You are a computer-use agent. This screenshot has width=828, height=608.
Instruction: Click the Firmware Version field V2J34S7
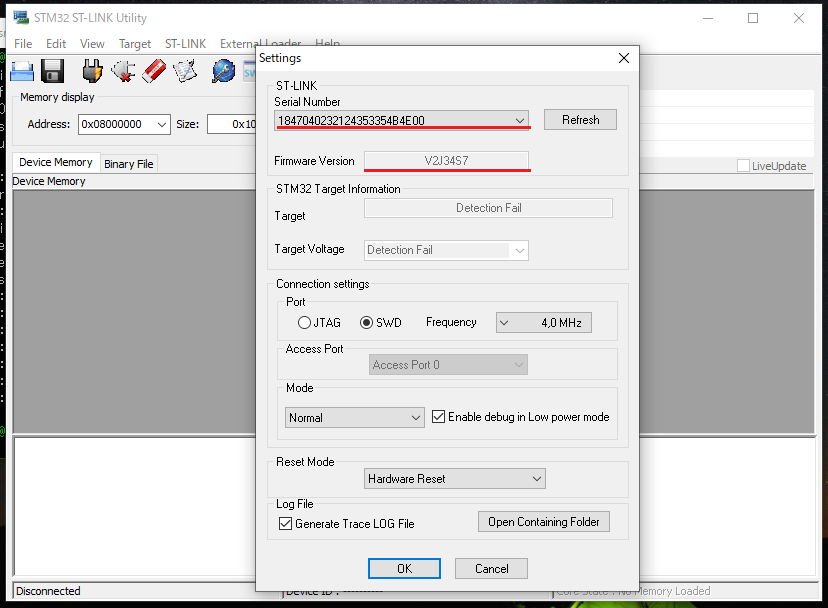coord(446,161)
